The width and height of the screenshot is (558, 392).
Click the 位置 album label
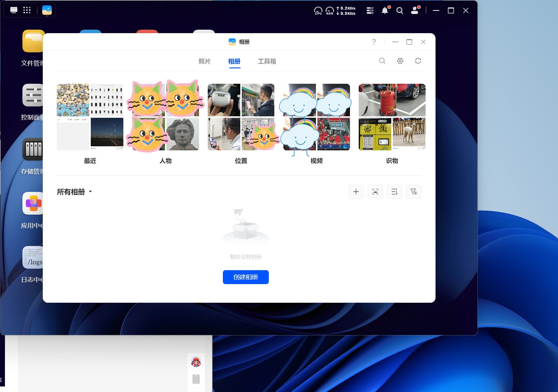241,161
